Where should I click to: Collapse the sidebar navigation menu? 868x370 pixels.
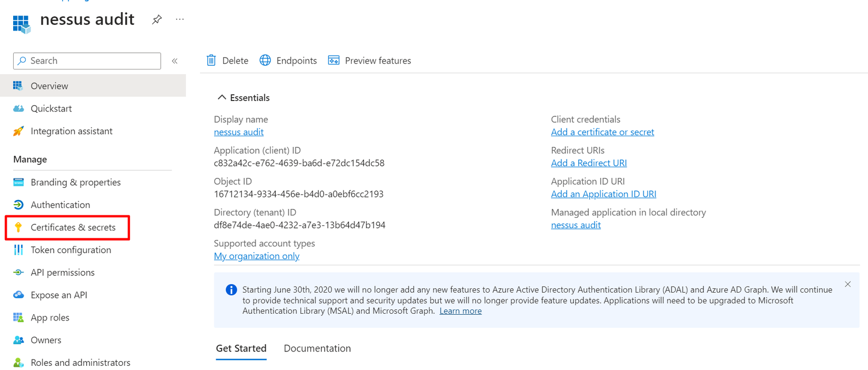(175, 61)
